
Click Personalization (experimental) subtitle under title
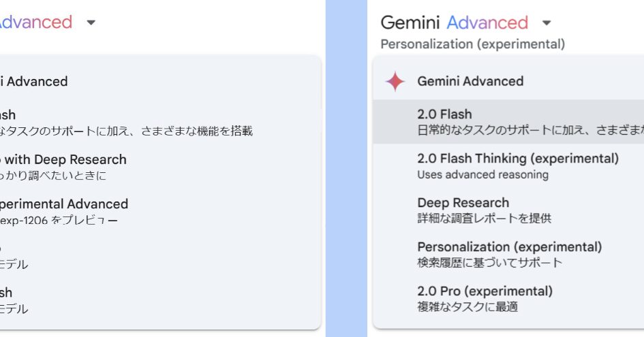(472, 44)
